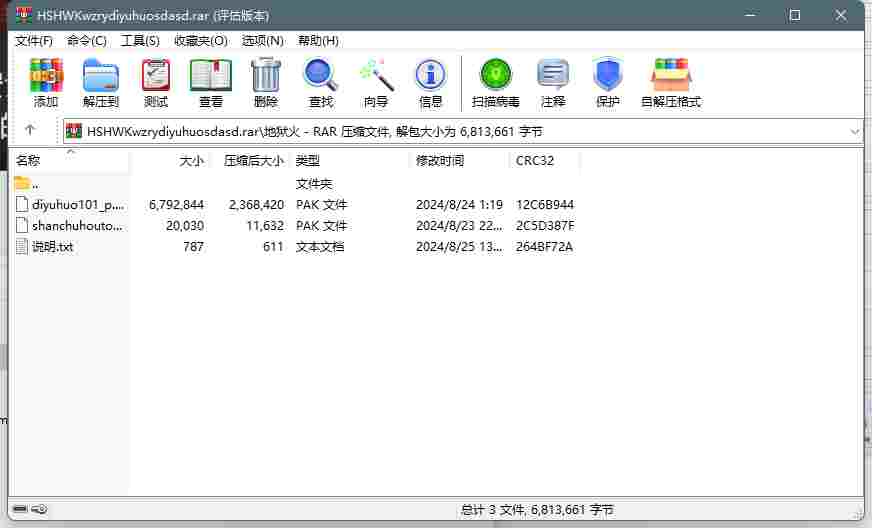872x528 pixels.
Task: Sort by CRC32 column header
Action: point(544,161)
